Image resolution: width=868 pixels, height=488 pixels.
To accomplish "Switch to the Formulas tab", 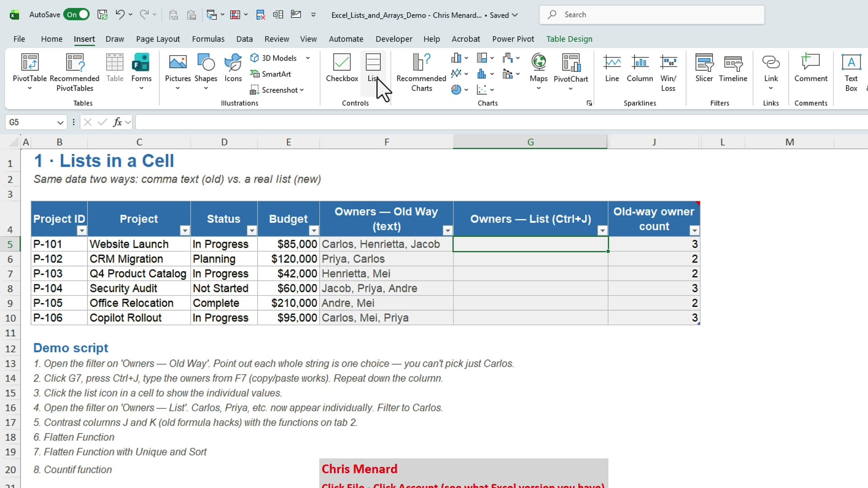I will 208,39.
